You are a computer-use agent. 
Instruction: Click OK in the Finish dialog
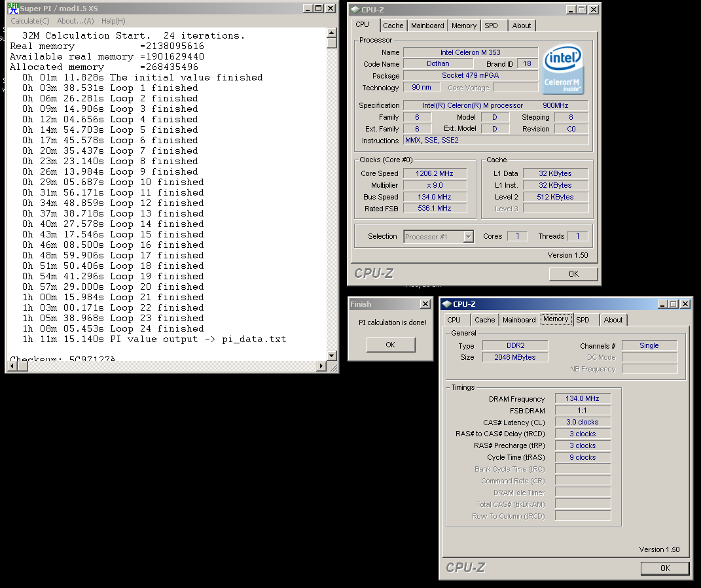(390, 345)
